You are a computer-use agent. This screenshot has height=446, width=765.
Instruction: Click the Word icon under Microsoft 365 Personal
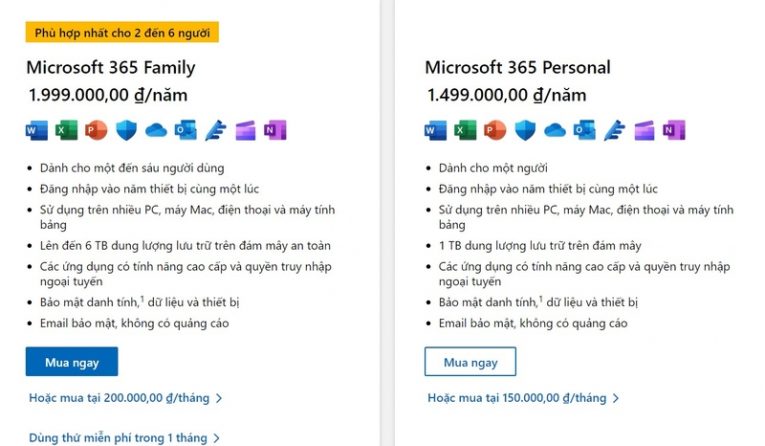436,130
